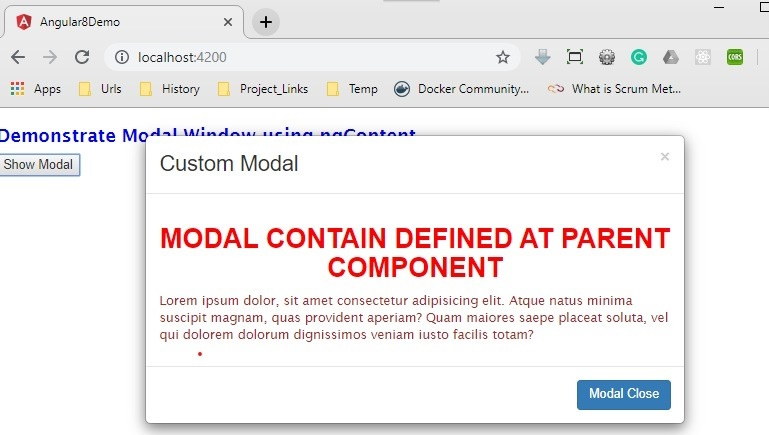Open the Temp bookmark folder
This screenshot has height=435, width=769.
(352, 89)
